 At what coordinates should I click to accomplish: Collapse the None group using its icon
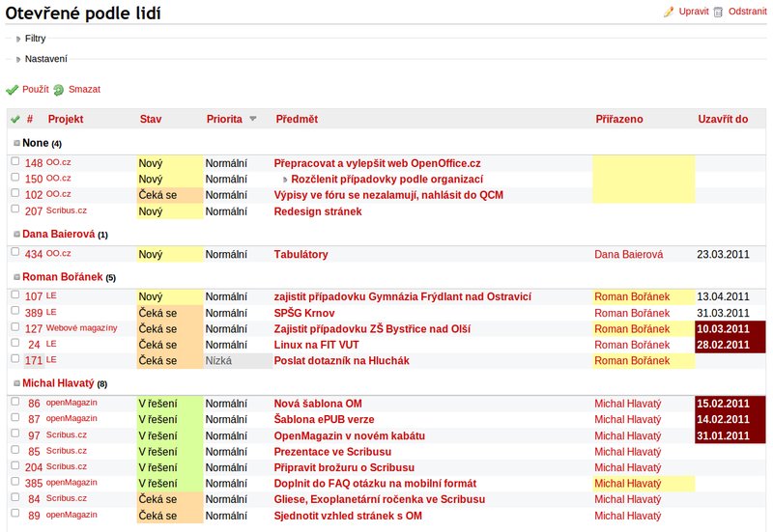point(16,143)
